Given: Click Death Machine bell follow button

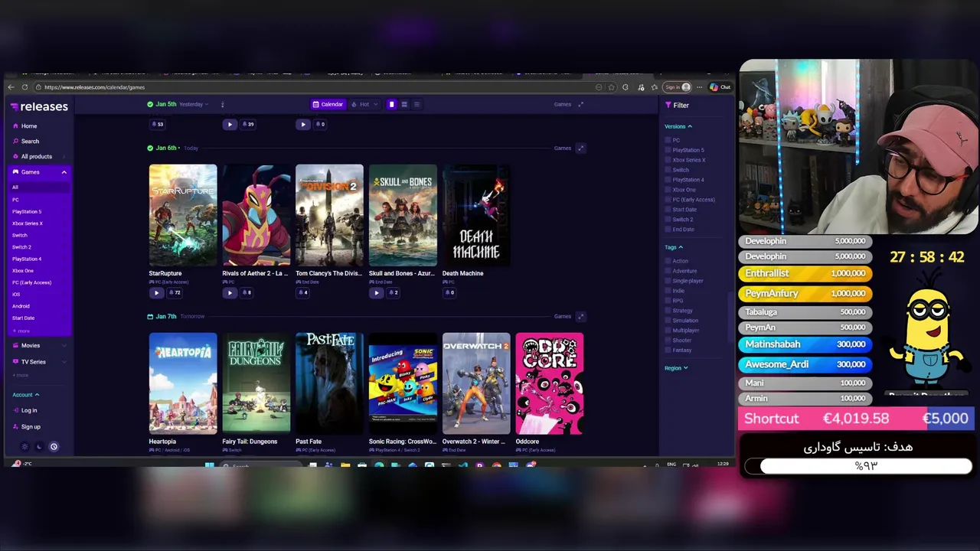Looking at the screenshot, I should [449, 292].
